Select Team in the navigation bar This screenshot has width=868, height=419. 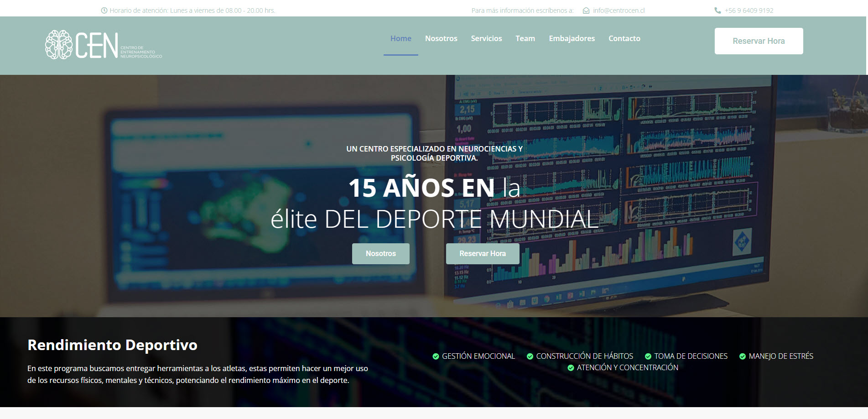tap(525, 38)
